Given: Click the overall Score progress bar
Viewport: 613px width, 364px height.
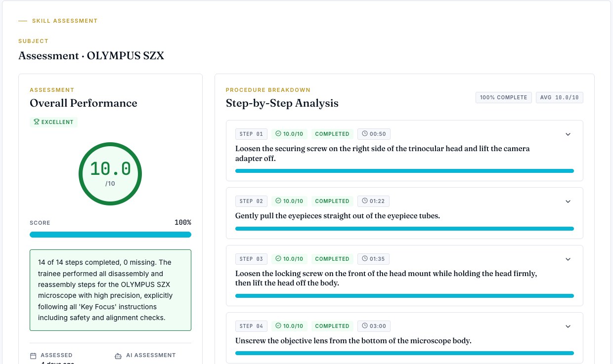Looking at the screenshot, I should [x=110, y=235].
